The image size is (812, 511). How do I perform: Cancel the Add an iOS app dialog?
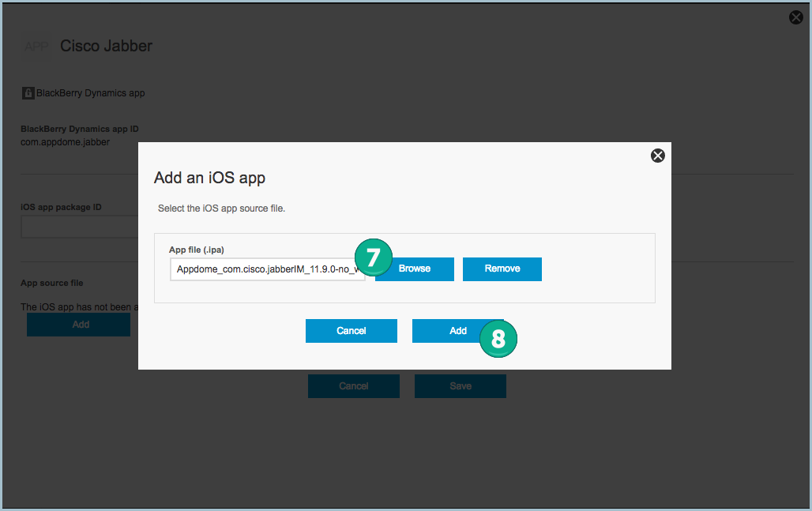[x=351, y=331]
